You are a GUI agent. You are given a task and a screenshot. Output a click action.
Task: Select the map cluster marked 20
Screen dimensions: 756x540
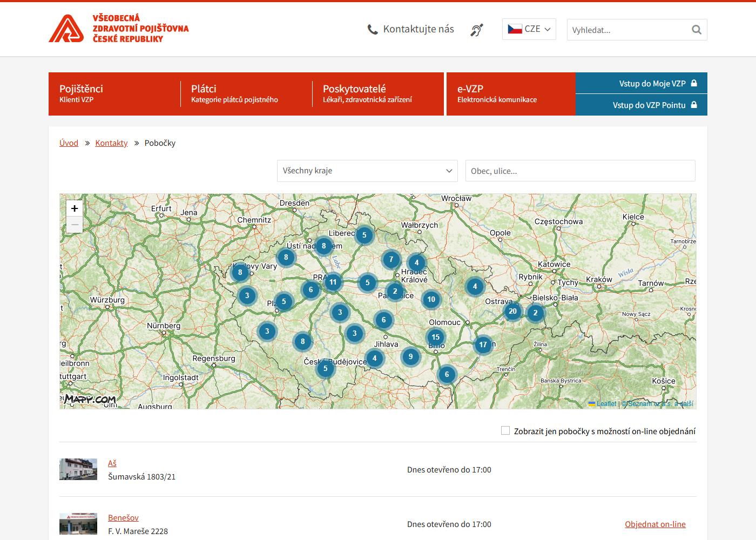click(x=512, y=311)
